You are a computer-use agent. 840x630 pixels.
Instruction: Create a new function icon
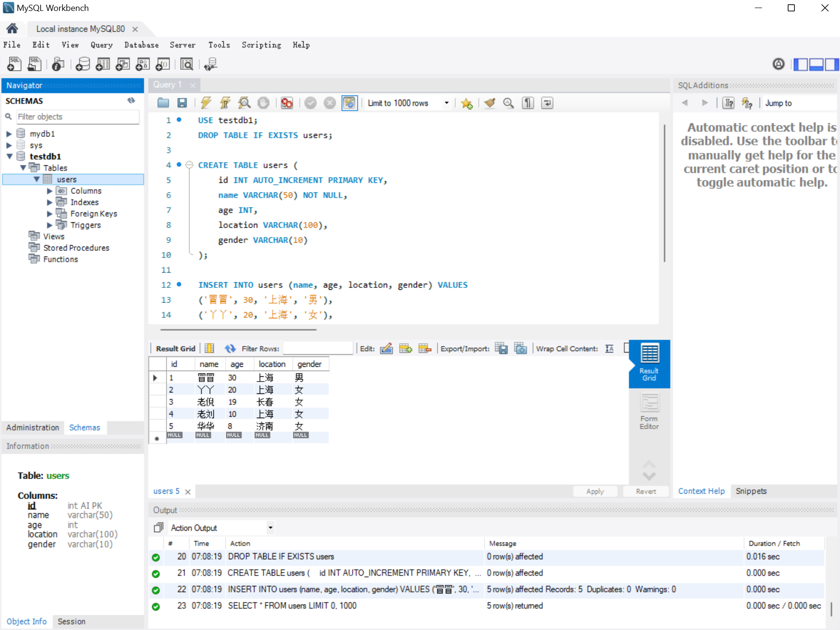[x=163, y=64]
